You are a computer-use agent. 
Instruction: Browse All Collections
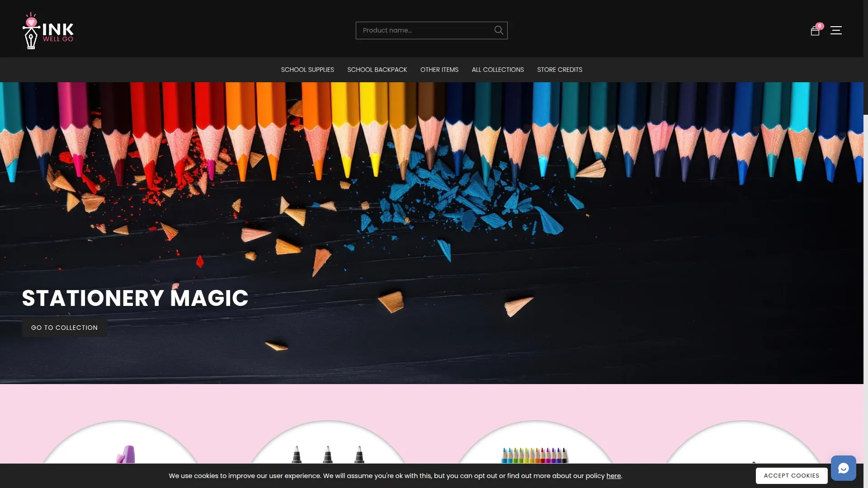pyautogui.click(x=498, y=70)
